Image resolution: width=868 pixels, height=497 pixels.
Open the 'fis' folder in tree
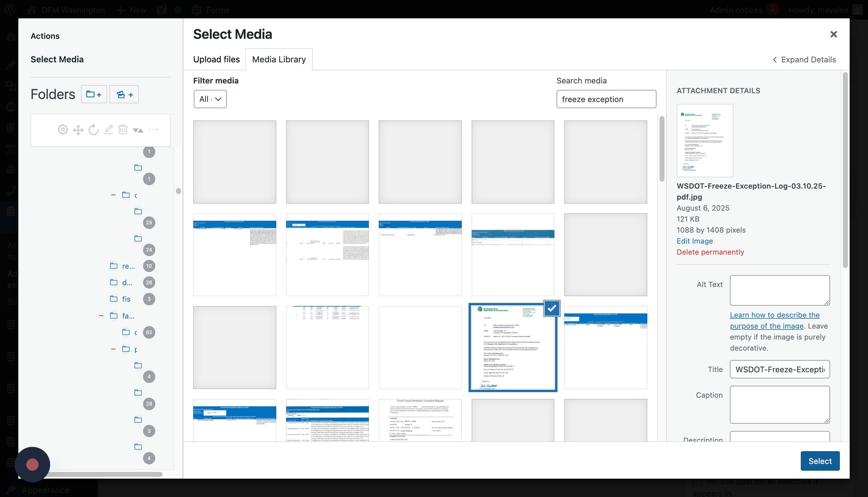[x=126, y=299]
